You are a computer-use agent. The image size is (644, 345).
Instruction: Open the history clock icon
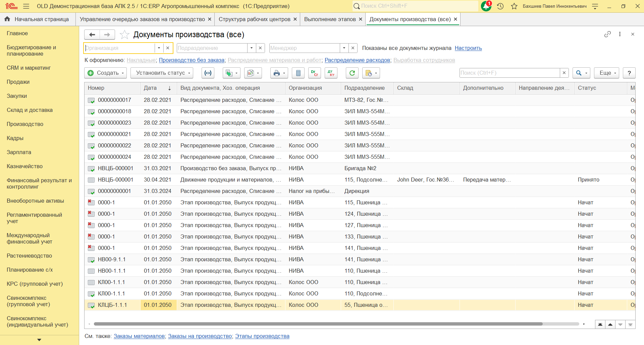(x=500, y=6)
